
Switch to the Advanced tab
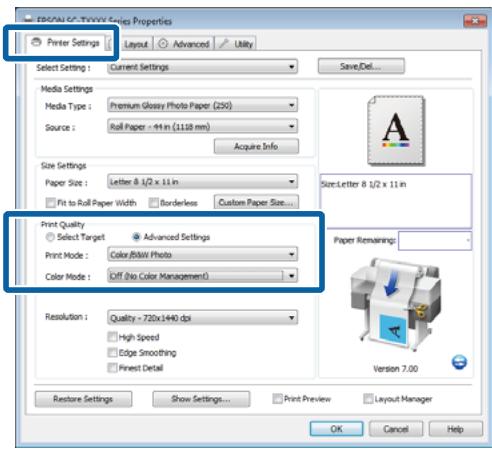pos(184,44)
